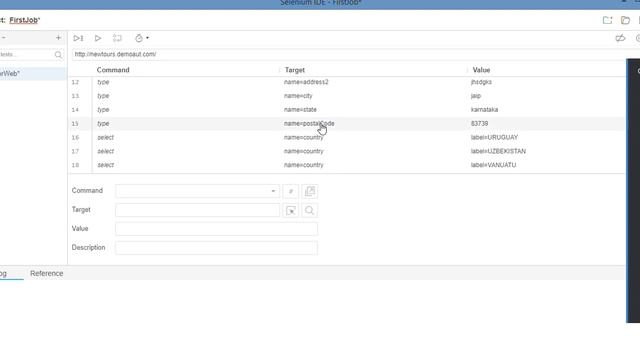The image size is (640, 360).
Task: Click the select target in page icon
Action: tap(291, 210)
